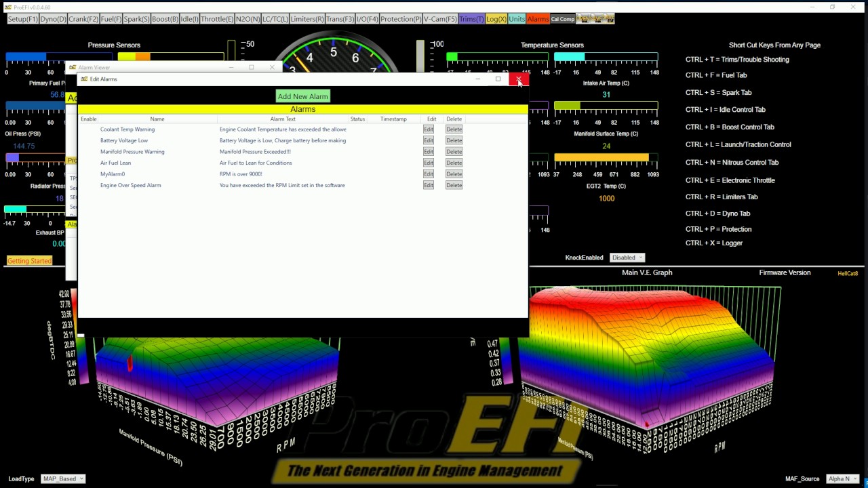Screen dimensions: 868x488
Task: Open the Throttle(E) tab
Action: (x=217, y=19)
